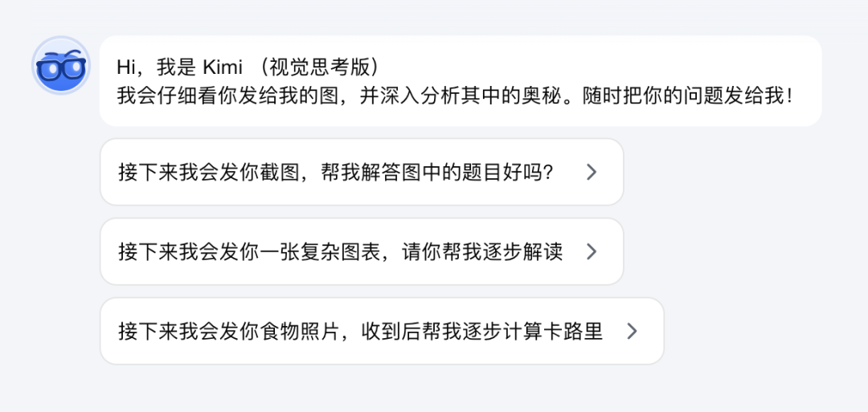Click the word "Hi" opening the greeting
Screen dimensions: 868x412
click(125, 67)
